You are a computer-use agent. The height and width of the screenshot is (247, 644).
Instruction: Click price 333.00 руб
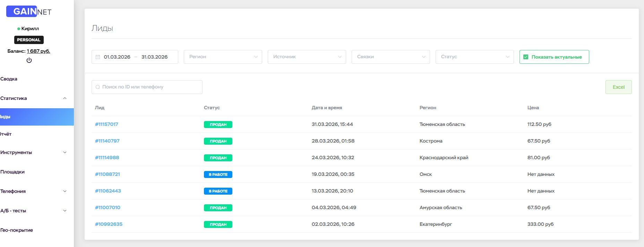click(540, 224)
